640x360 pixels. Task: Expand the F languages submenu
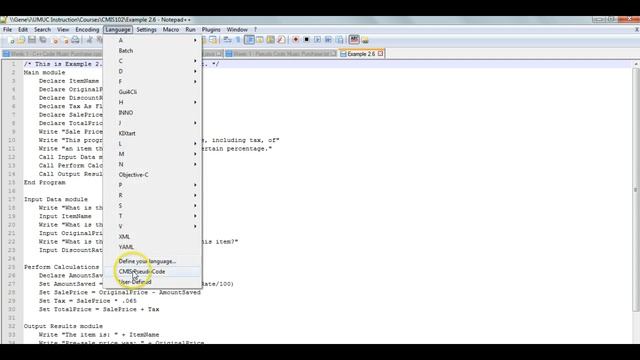tap(152, 82)
